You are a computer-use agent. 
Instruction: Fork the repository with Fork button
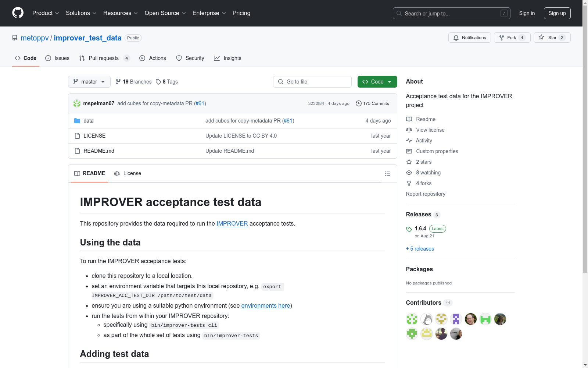tap(512, 38)
